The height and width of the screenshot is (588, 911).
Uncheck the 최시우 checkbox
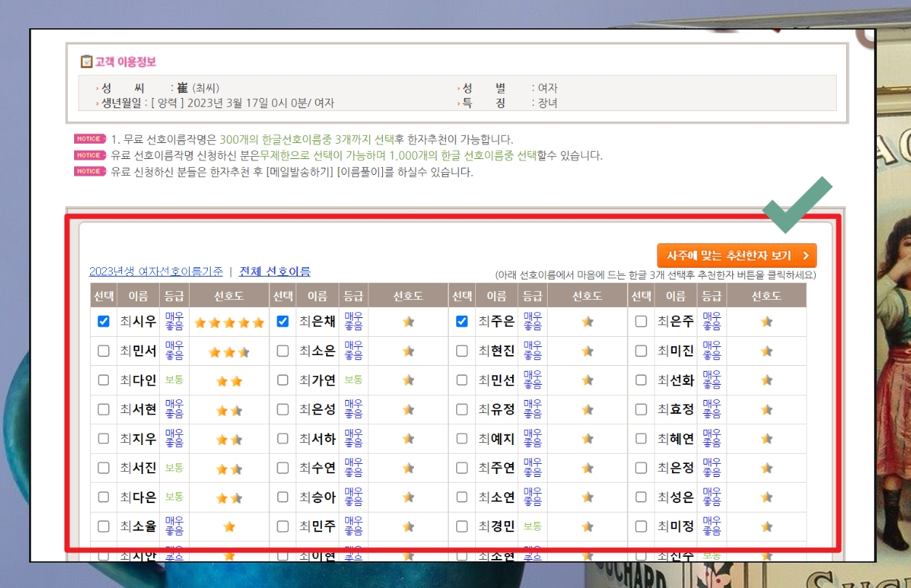[103, 322]
